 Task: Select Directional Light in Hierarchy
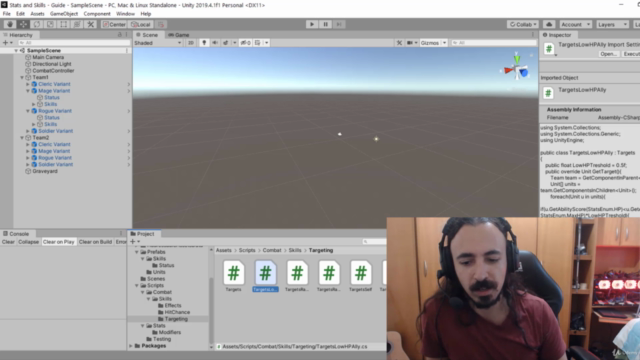[51, 64]
